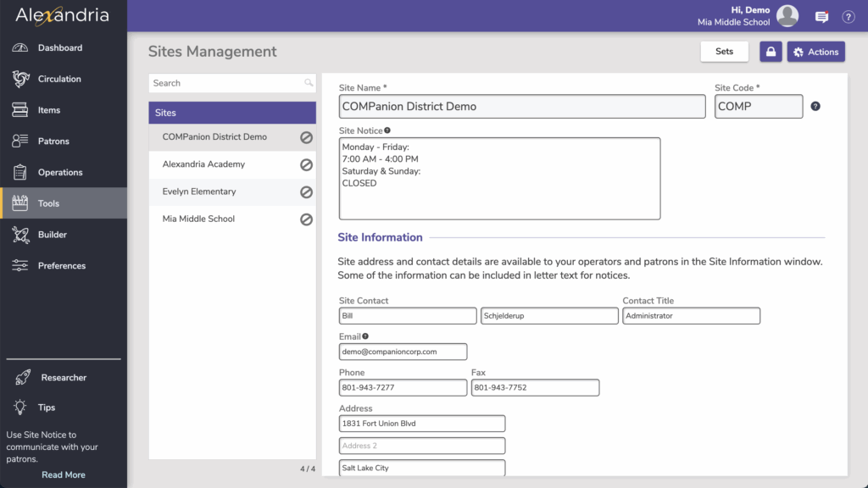Open the help question mark in header
Viewport: 868px width, 488px height.
coord(848,17)
